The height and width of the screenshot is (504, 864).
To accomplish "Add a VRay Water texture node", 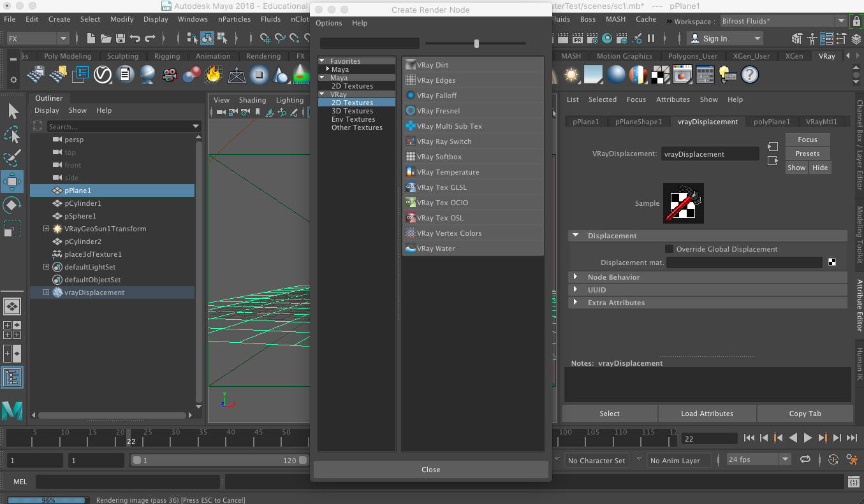I will coord(472,248).
